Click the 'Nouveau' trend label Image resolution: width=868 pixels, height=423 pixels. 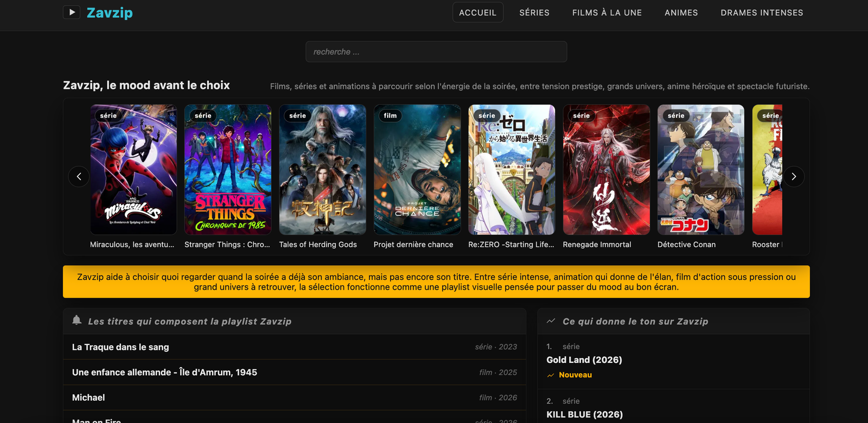click(x=576, y=375)
